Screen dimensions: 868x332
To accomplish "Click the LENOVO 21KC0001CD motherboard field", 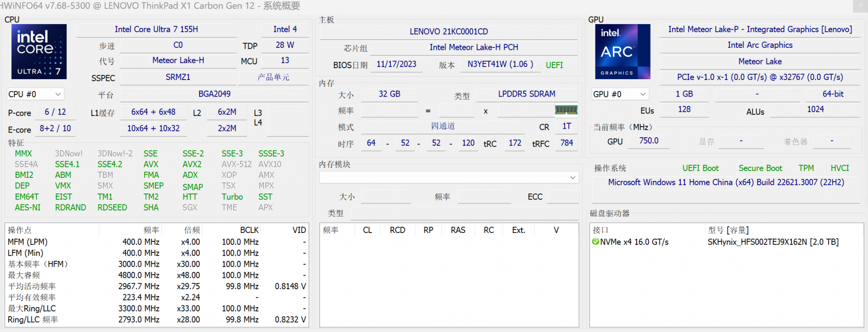I will click(448, 31).
